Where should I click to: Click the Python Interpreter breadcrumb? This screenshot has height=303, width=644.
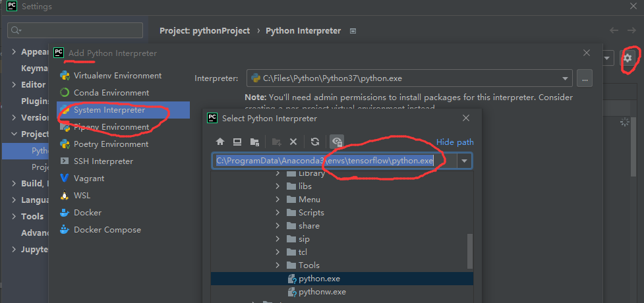pos(303,31)
